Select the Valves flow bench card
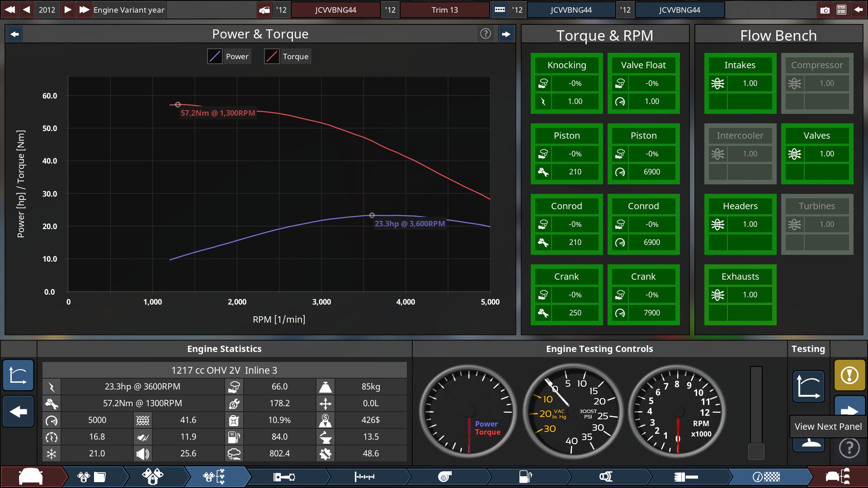Image resolution: width=868 pixels, height=488 pixels. click(817, 154)
